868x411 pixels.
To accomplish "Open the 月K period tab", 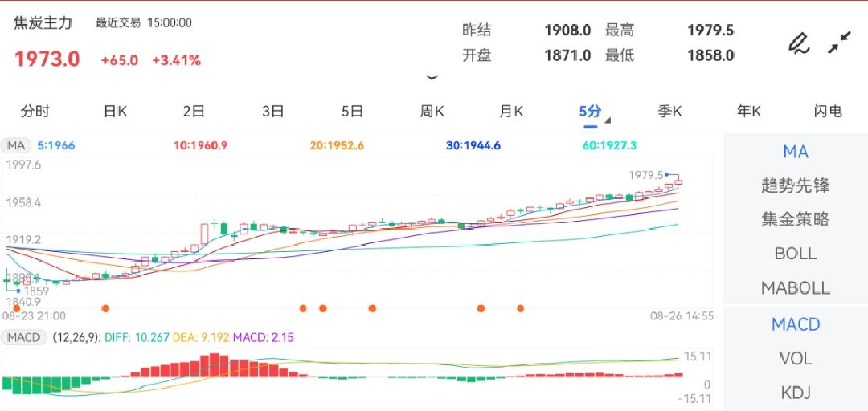I will [511, 112].
